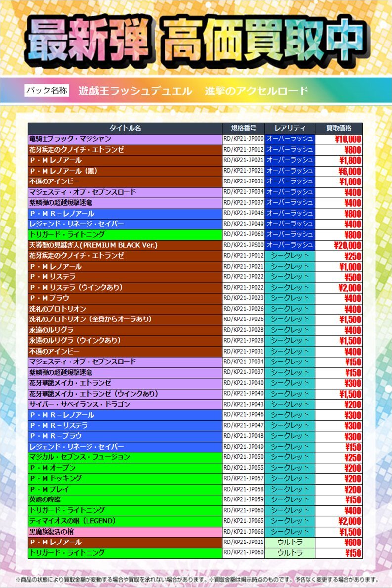Click the RD/KP21-JP000 code cell
Screen dimensions: 392x588
click(x=244, y=139)
